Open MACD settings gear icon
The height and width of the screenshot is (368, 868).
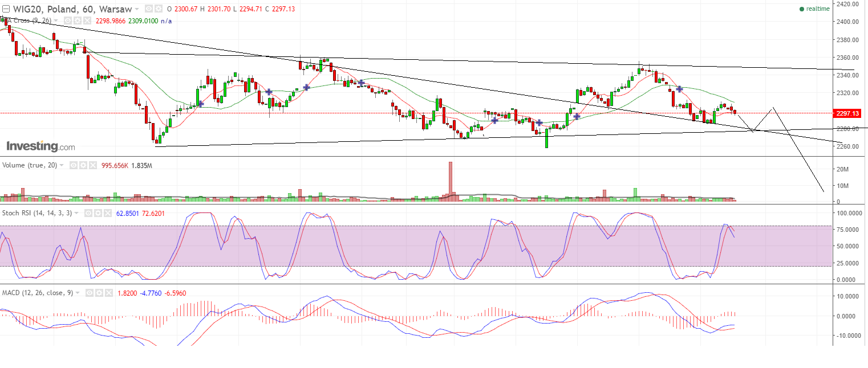click(x=99, y=293)
